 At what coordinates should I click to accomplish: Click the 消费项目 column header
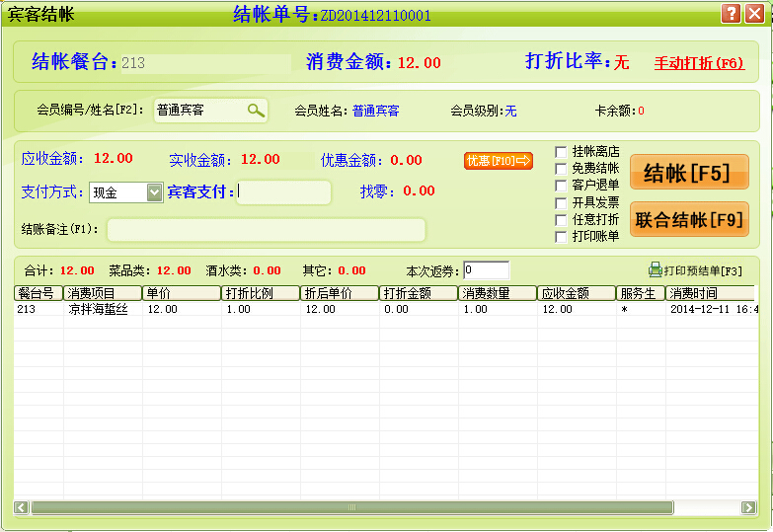point(103,293)
